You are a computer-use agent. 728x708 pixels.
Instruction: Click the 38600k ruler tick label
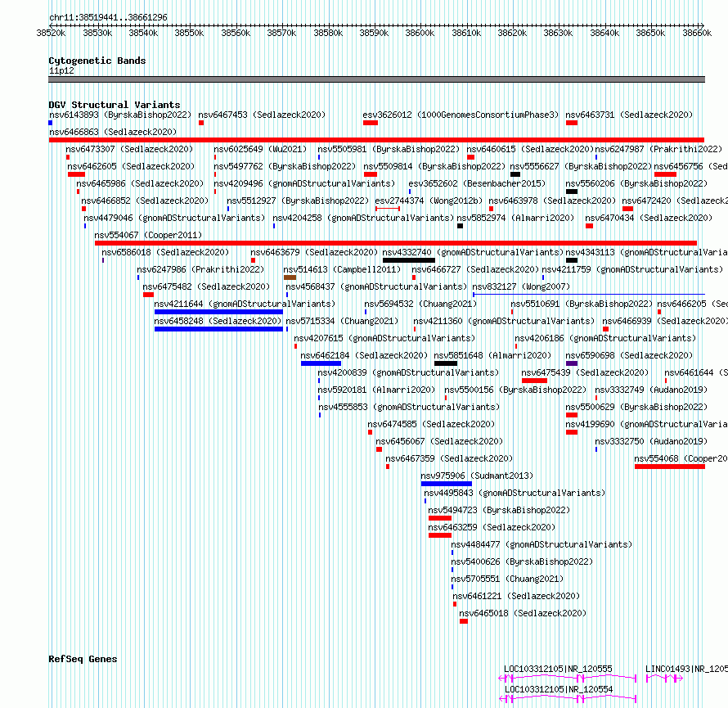pyautogui.click(x=420, y=33)
